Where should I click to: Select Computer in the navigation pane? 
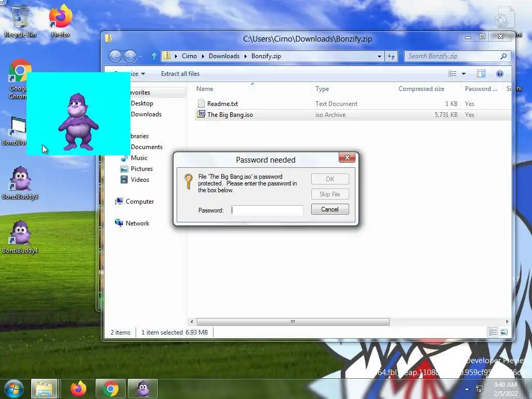pos(140,202)
